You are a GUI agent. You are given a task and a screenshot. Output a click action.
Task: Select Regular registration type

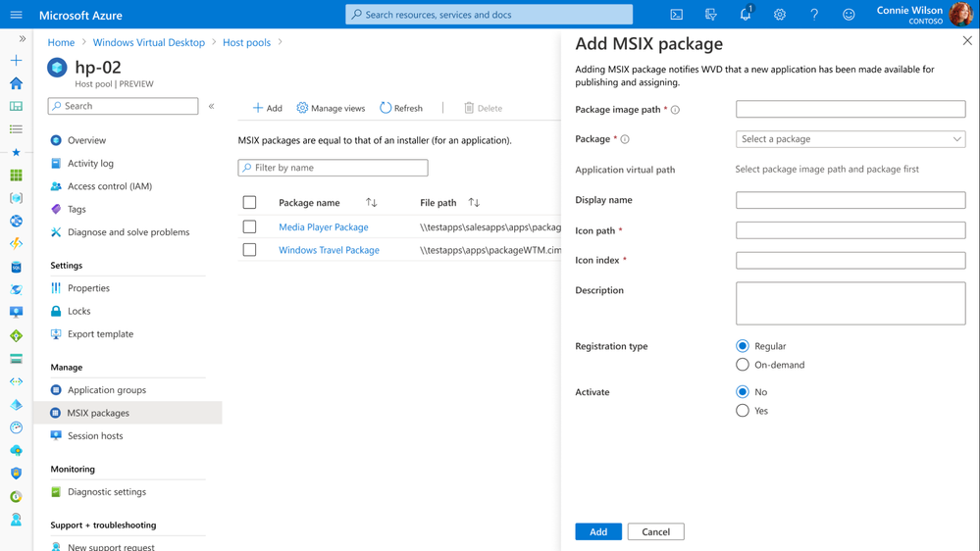(x=742, y=346)
